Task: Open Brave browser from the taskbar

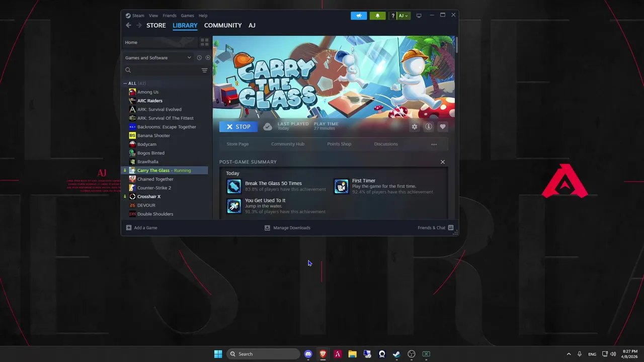Action: pyautogui.click(x=323, y=354)
